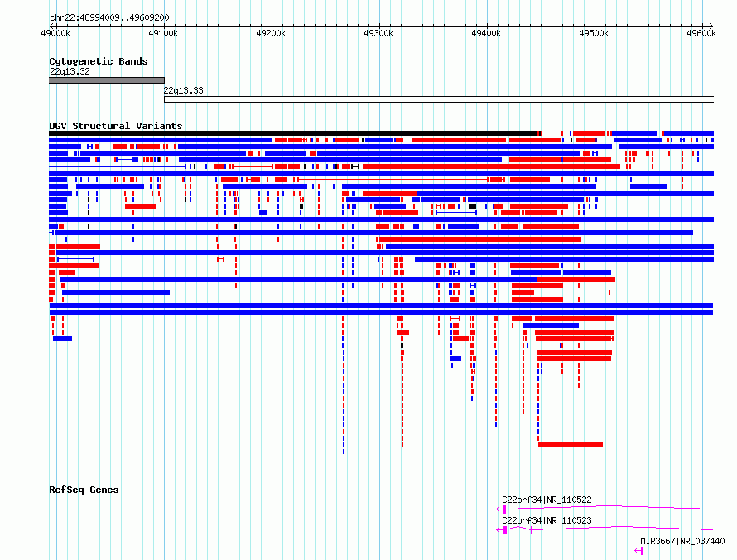Image resolution: width=737 pixels, height=560 pixels.
Task: Click the 49500k ruler tick label
Action: (594, 33)
